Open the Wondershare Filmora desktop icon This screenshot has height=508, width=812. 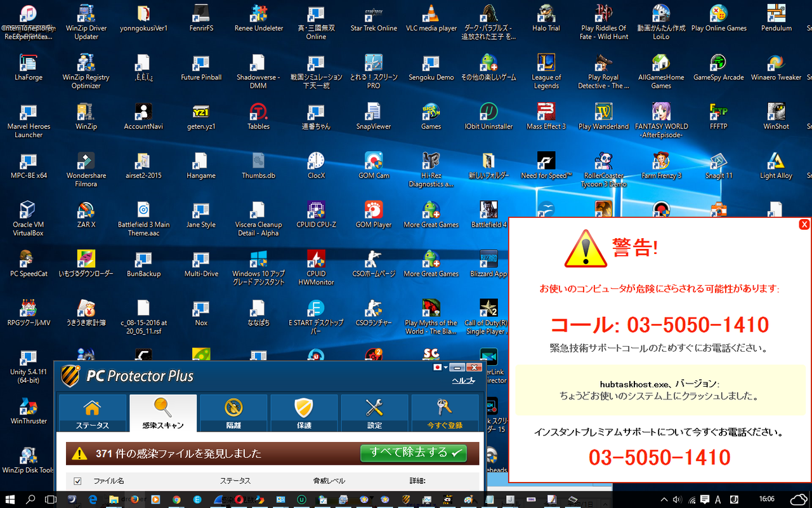[86, 170]
